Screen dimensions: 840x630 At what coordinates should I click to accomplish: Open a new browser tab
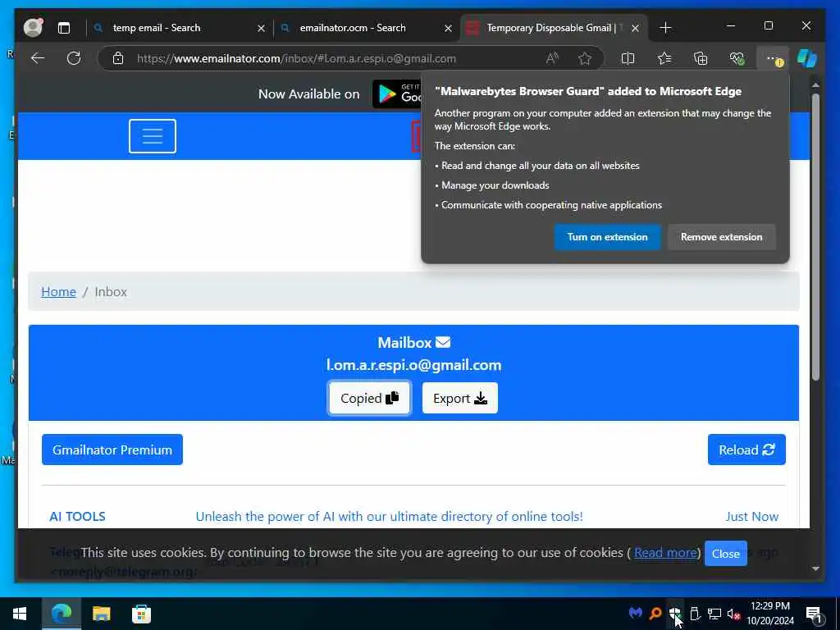665,27
